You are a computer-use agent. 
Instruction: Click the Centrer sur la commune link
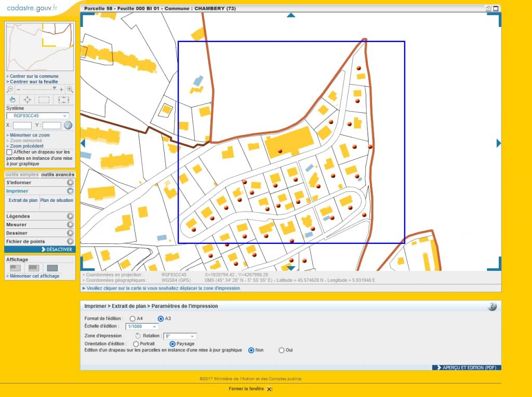[x=34, y=76]
